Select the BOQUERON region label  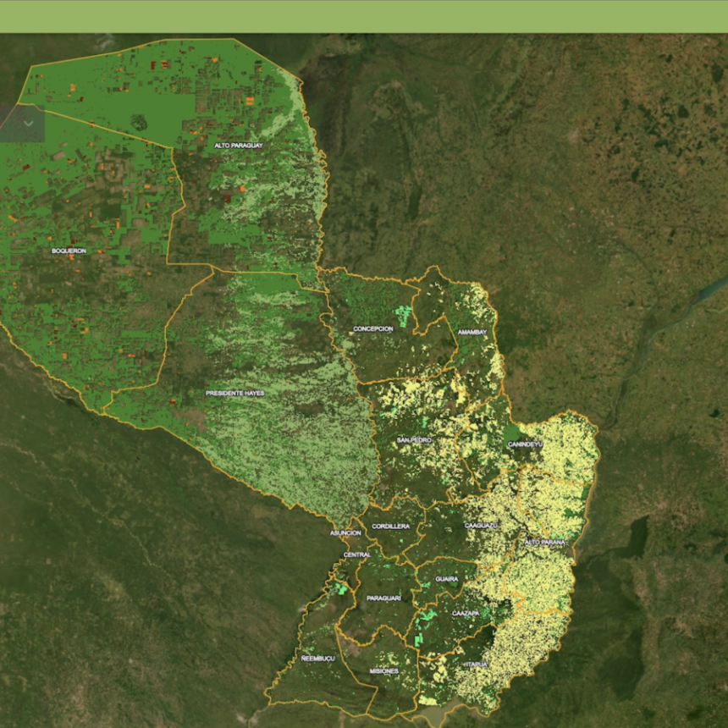point(69,251)
